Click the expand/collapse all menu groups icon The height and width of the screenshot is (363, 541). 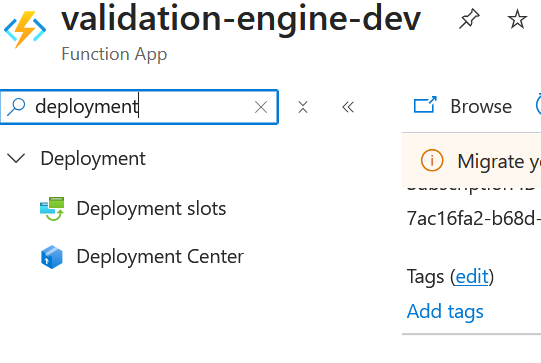point(303,107)
